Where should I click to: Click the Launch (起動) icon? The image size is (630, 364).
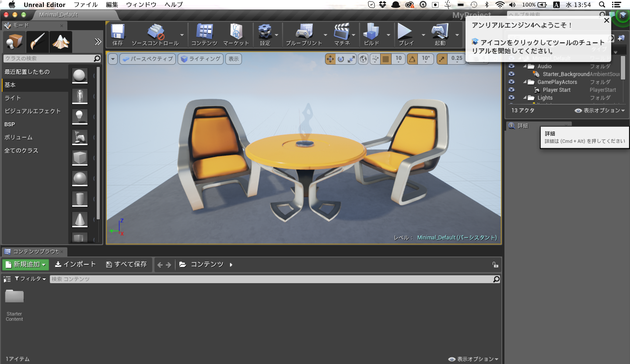point(440,35)
